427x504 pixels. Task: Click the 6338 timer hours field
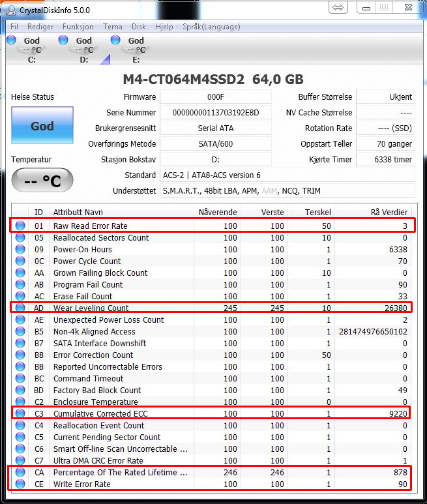pos(385,160)
